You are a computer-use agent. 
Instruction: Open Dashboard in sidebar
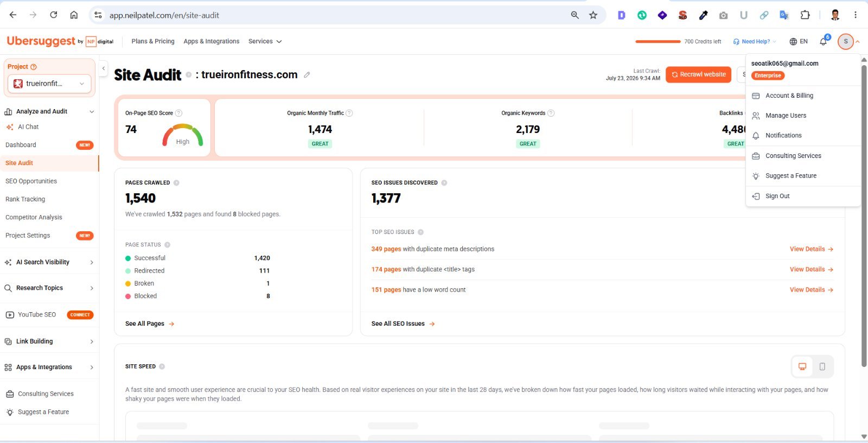tap(21, 145)
